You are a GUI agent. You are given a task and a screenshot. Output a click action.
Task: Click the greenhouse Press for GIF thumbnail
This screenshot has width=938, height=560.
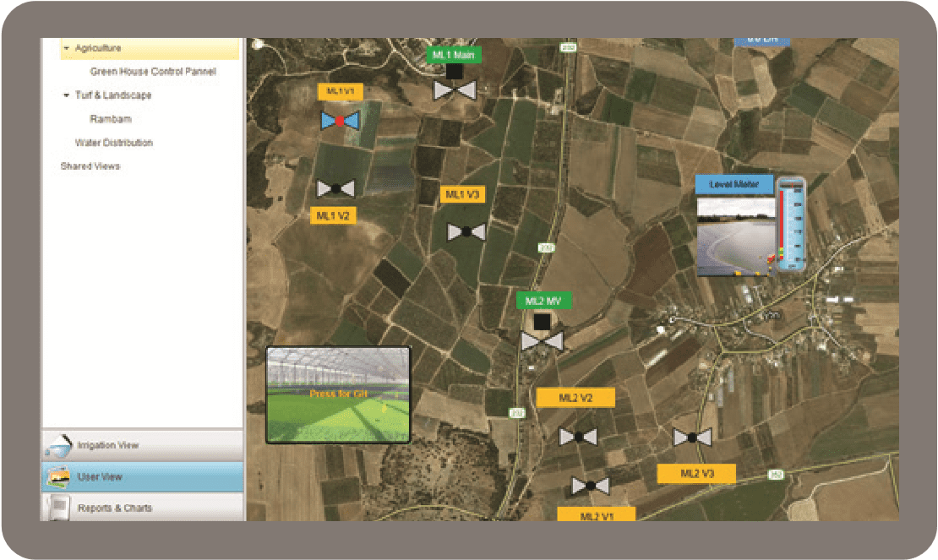(339, 394)
